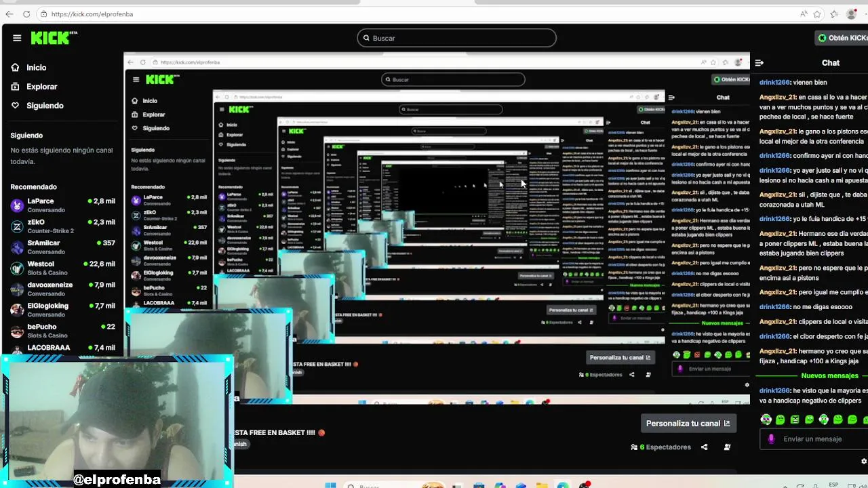Viewport: 868px width, 488px height.
Task: Pick the angry square emote in the quick row
Action: click(x=795, y=420)
